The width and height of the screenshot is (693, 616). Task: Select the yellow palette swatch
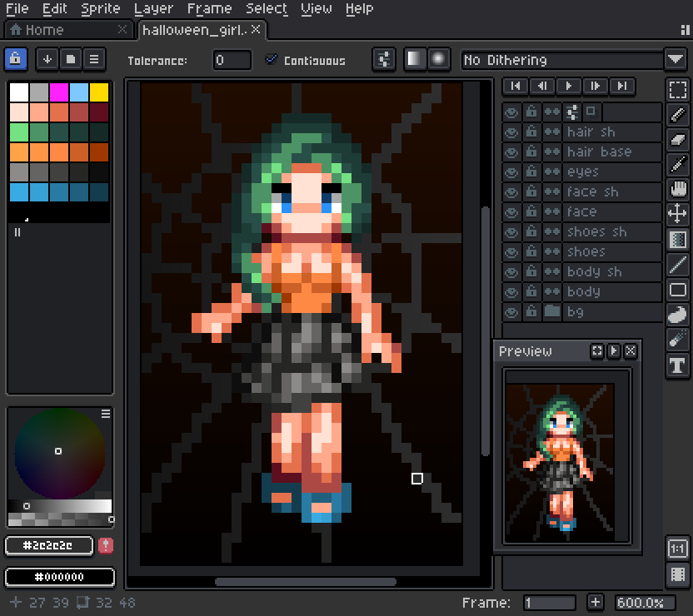tap(99, 92)
